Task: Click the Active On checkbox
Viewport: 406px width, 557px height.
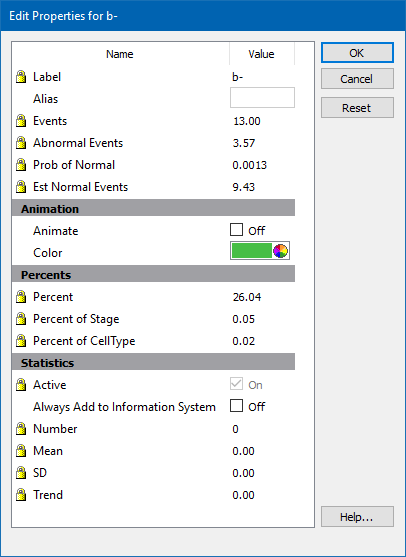Action: click(237, 384)
